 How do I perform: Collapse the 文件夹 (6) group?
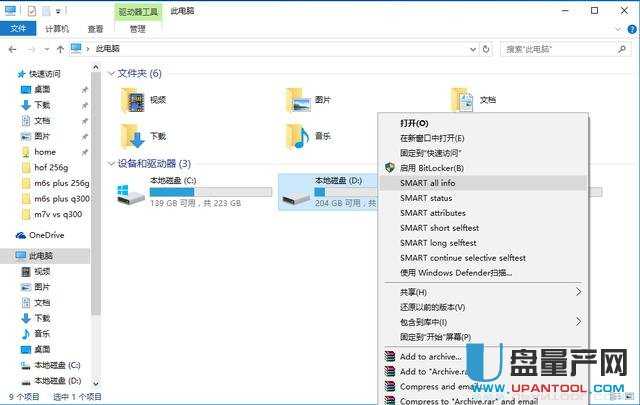tap(111, 73)
